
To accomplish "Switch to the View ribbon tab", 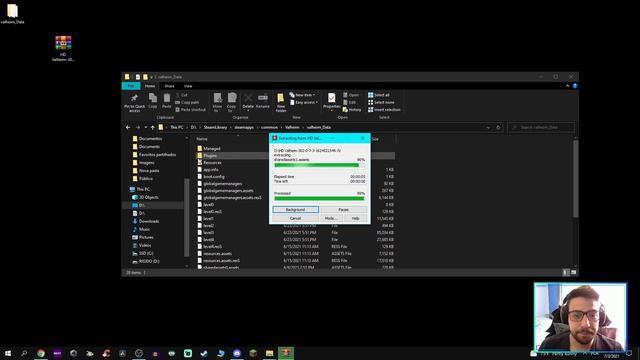I will [x=188, y=86].
